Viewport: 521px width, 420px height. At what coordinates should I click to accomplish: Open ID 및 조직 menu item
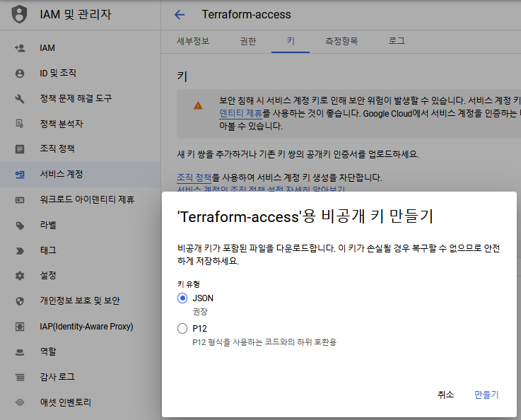click(x=58, y=73)
